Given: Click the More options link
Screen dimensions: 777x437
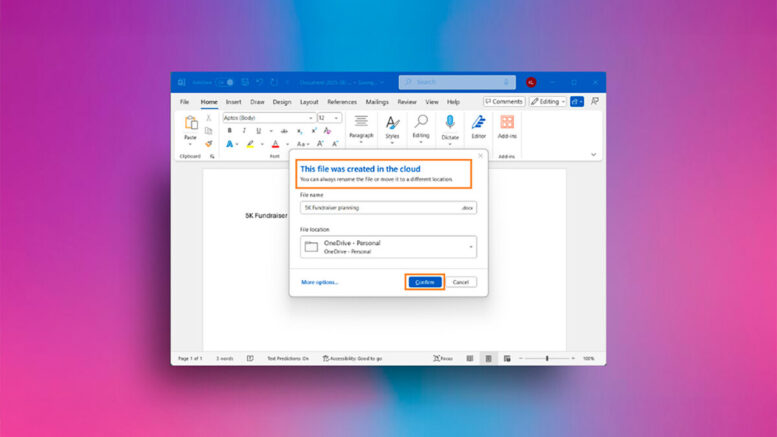Looking at the screenshot, I should pos(320,282).
